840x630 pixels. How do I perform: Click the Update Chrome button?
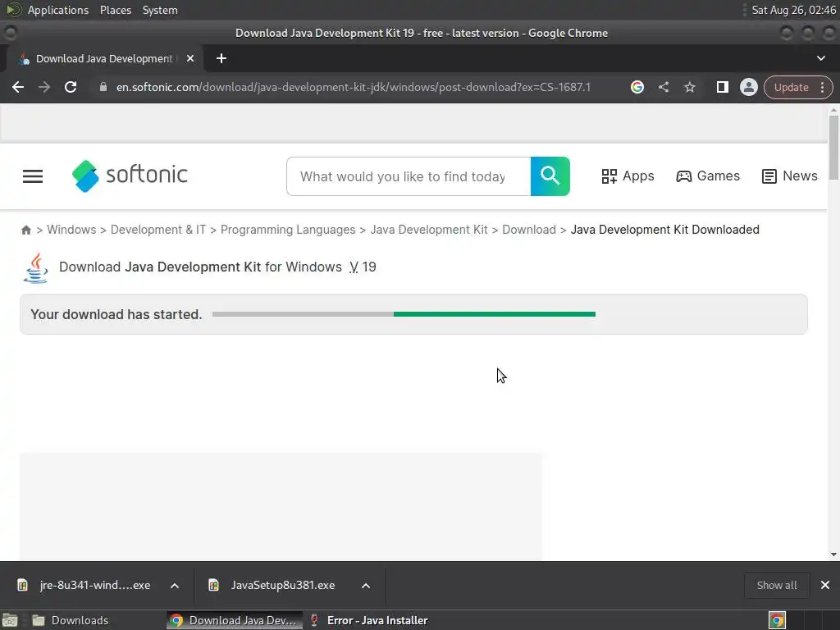pos(791,87)
